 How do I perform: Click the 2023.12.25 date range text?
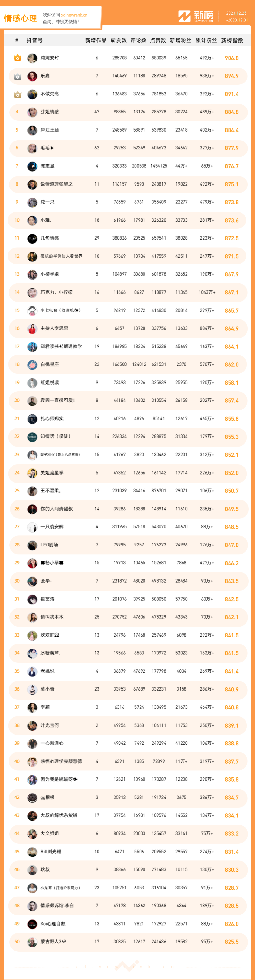pos(236,13)
